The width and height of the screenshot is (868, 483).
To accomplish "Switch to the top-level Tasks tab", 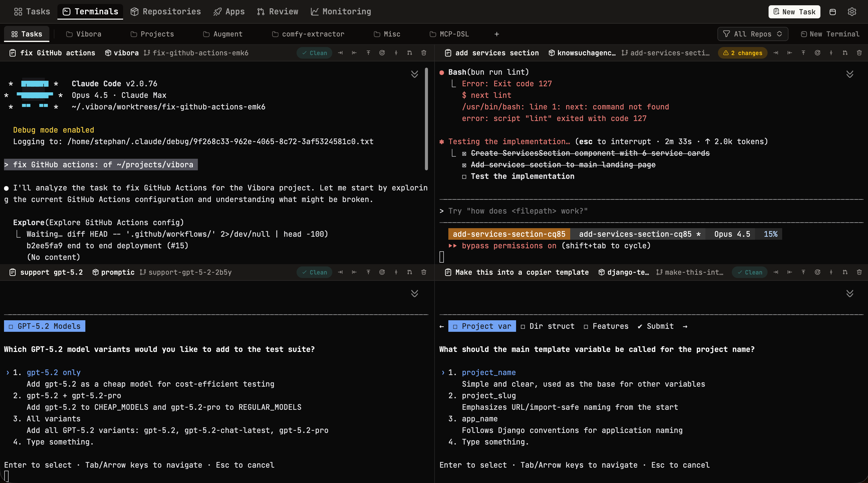I will (32, 12).
